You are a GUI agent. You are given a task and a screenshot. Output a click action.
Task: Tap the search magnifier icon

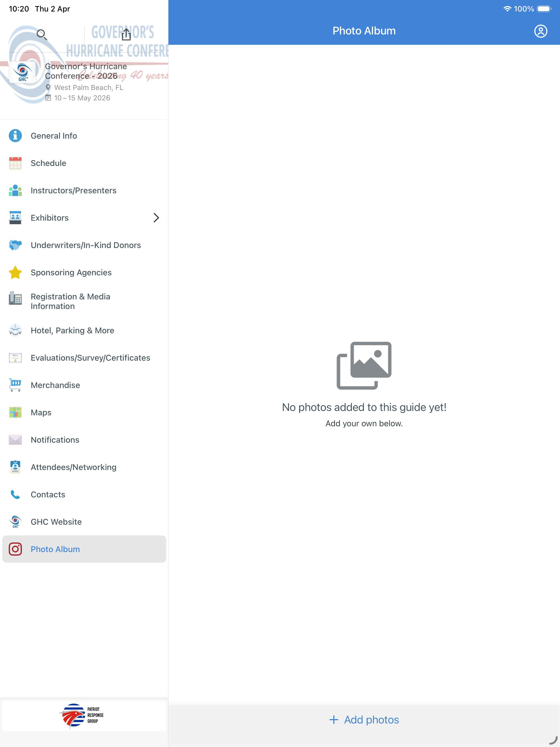[42, 34]
